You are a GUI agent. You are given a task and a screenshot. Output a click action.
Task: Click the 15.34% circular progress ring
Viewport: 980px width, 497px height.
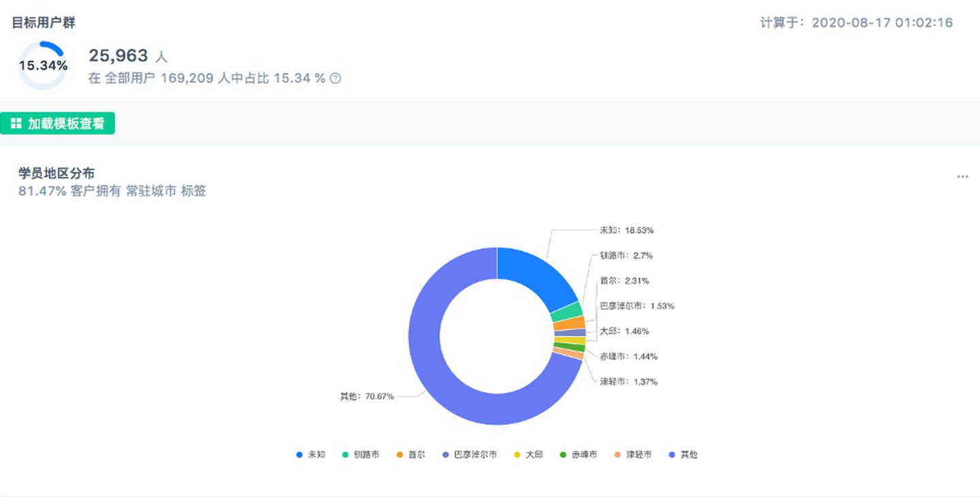pyautogui.click(x=42, y=66)
